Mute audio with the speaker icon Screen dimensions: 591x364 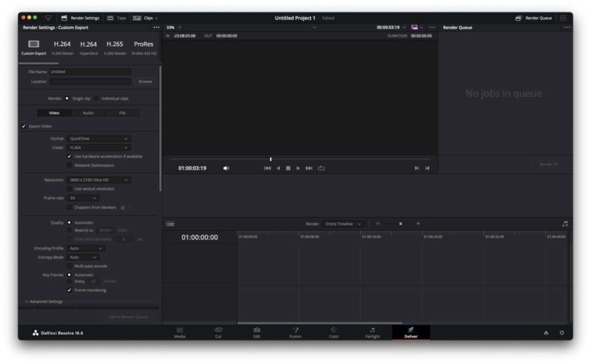coord(226,168)
